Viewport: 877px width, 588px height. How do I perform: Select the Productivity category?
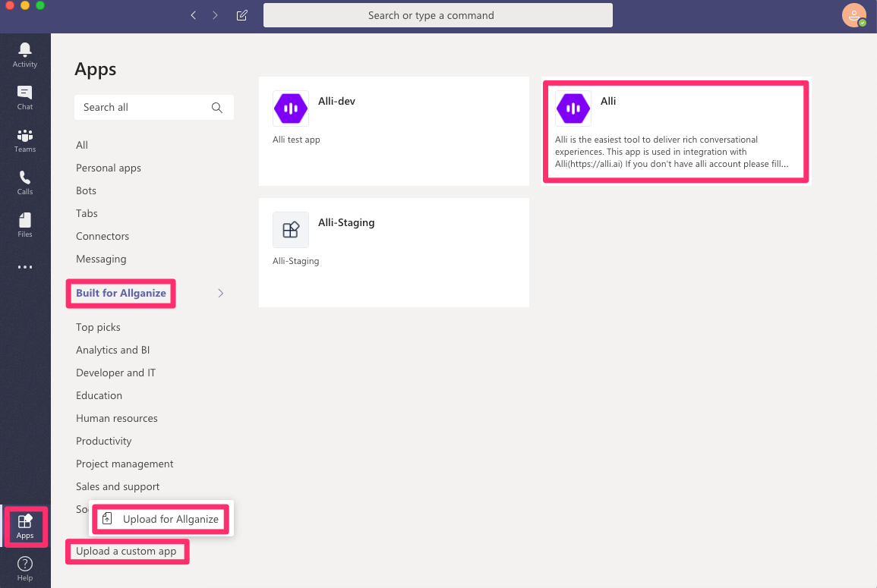[103, 441]
